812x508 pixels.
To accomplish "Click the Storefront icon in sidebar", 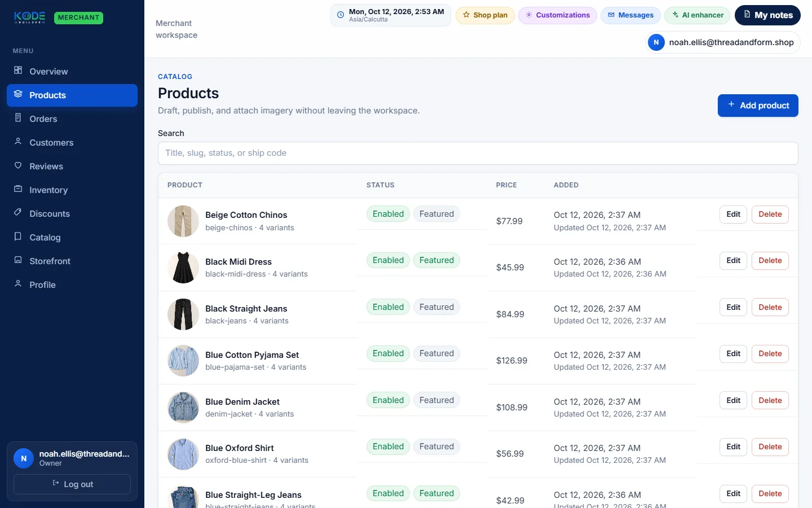I will 18,260.
